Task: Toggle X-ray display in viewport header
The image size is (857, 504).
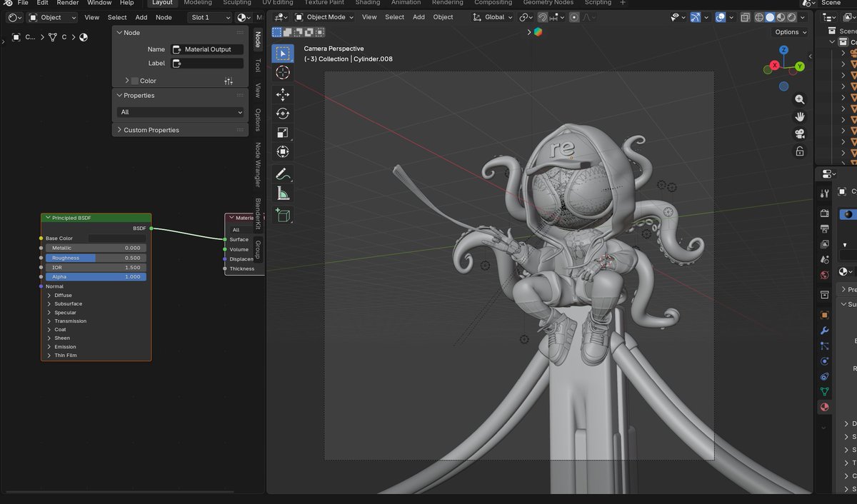Action: point(746,17)
